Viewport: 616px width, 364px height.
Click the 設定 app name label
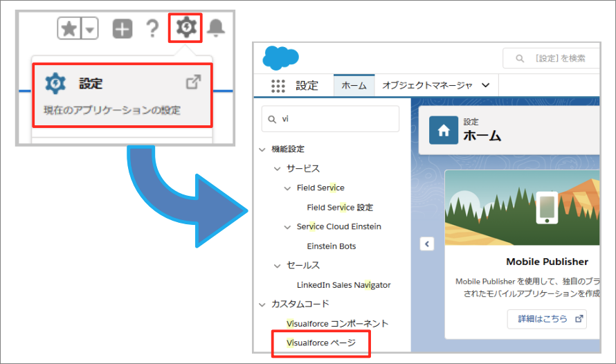[307, 86]
